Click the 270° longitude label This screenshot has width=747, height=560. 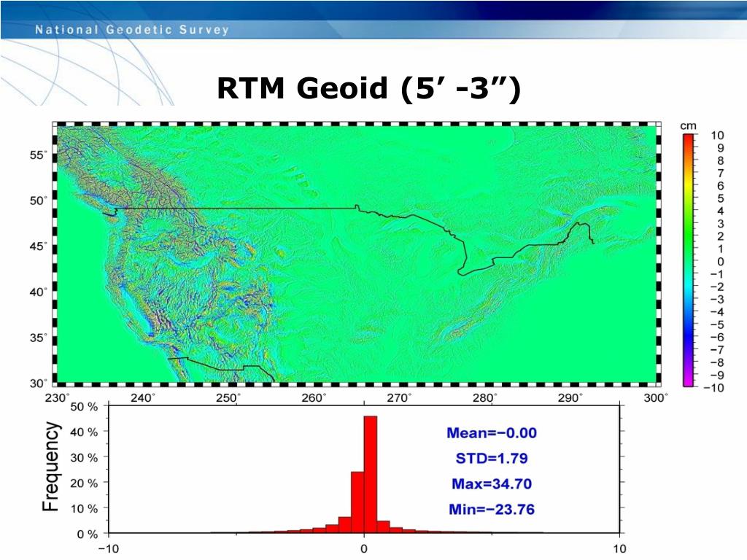click(400, 397)
